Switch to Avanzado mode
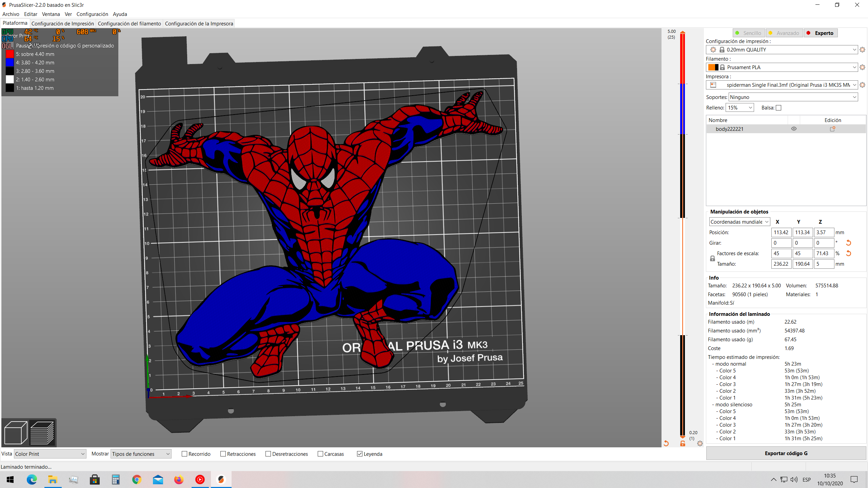The width and height of the screenshot is (868, 488). (785, 33)
